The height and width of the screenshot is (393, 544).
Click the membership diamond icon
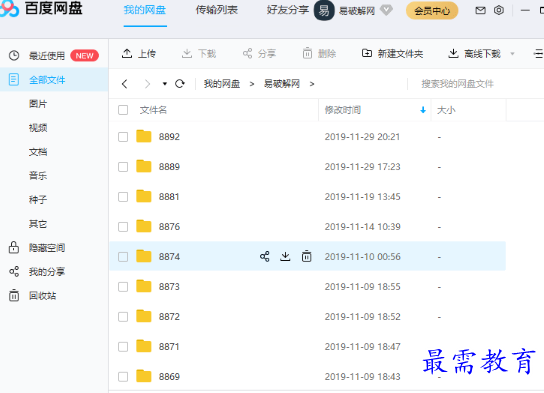pyautogui.click(x=386, y=10)
